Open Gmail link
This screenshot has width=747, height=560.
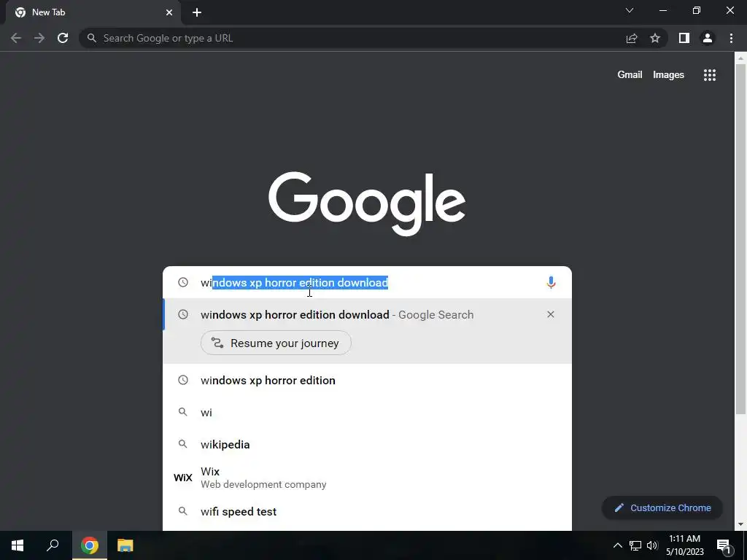pos(630,75)
